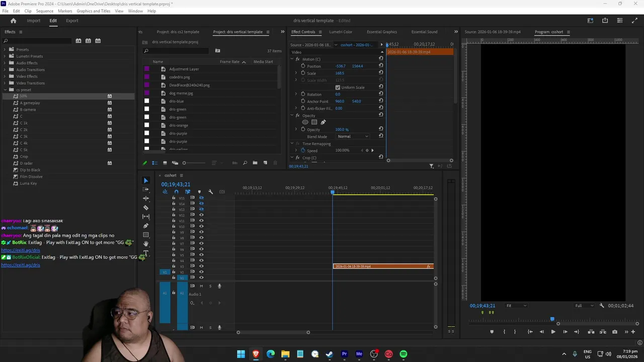Switch to the Essential Graphics tab
Viewport: 644px width, 362px height.
pos(382,32)
